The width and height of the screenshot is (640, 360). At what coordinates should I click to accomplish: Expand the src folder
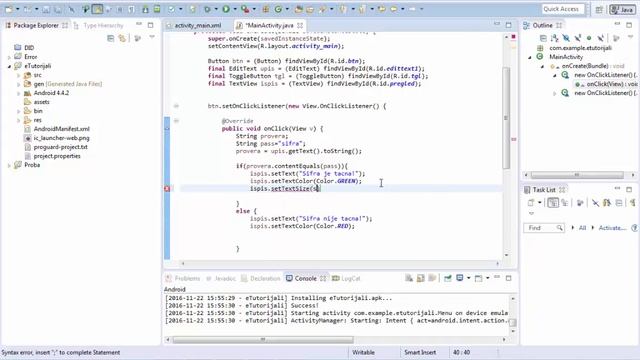(x=18, y=75)
